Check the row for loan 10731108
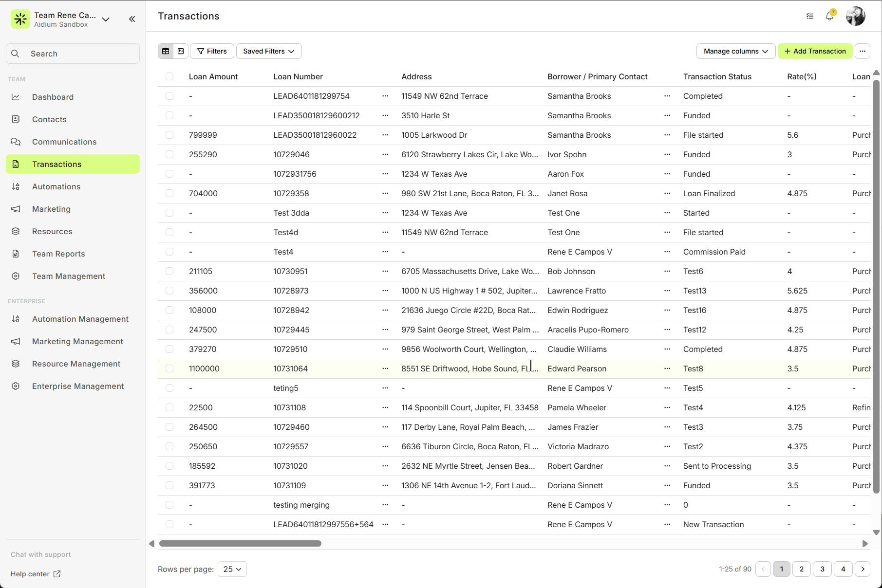Screen dimensions: 882x588 click(169, 407)
